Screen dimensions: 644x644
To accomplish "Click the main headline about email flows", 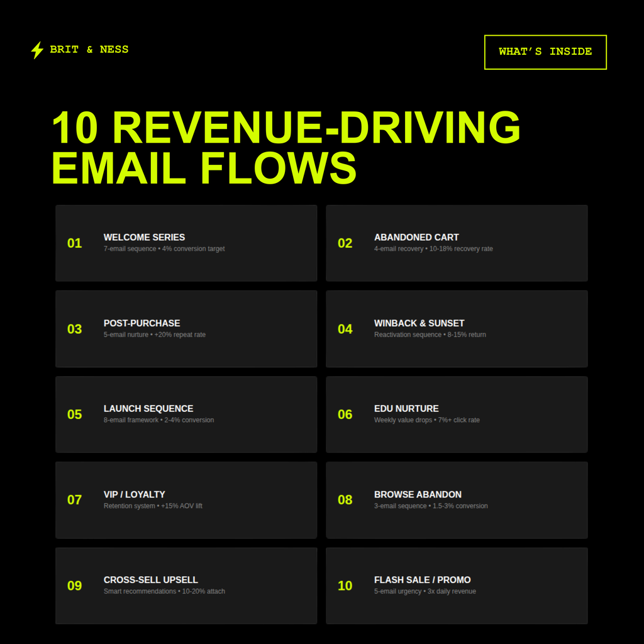I will 286,147.
